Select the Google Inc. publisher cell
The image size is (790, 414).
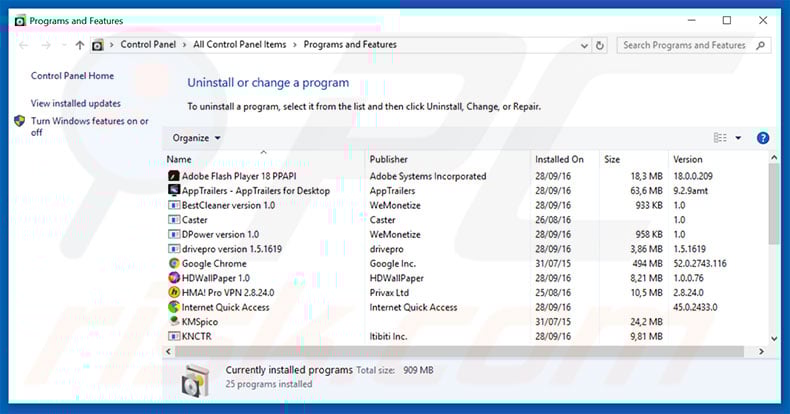pyautogui.click(x=392, y=263)
